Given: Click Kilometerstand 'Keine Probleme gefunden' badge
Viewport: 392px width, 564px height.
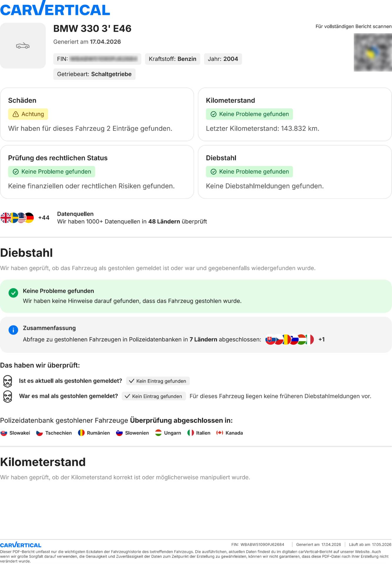Looking at the screenshot, I should (x=249, y=114).
